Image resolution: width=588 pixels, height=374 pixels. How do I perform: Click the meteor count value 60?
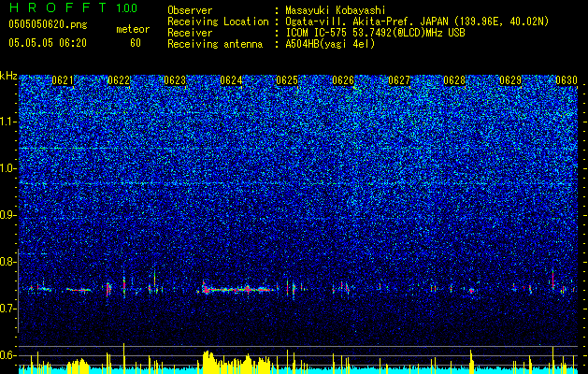click(136, 43)
